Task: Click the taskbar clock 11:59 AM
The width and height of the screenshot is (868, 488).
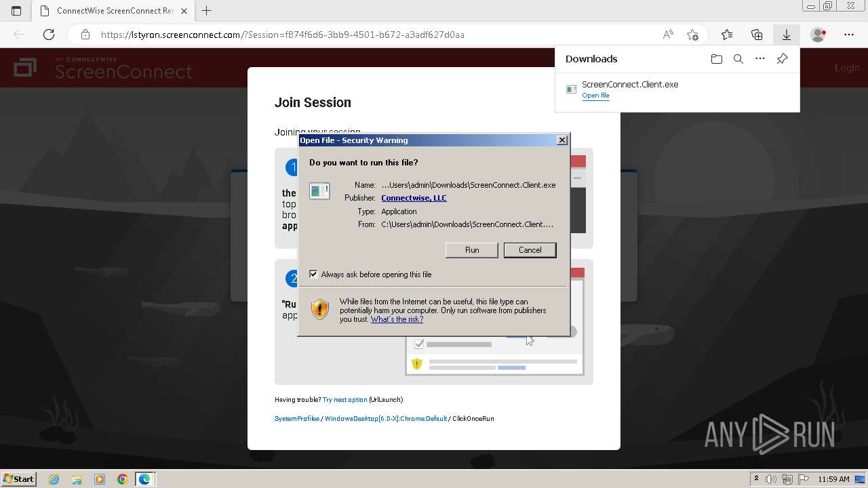Action: click(833, 479)
